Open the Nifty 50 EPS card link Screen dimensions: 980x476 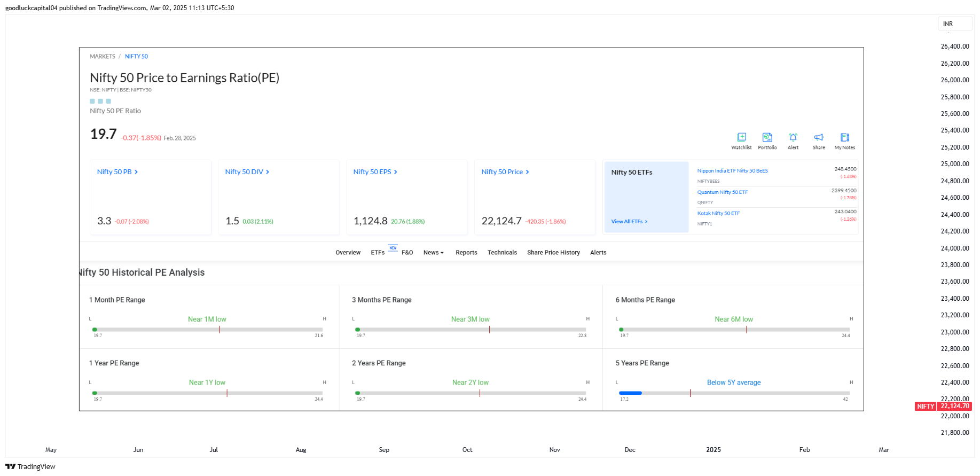pos(375,172)
